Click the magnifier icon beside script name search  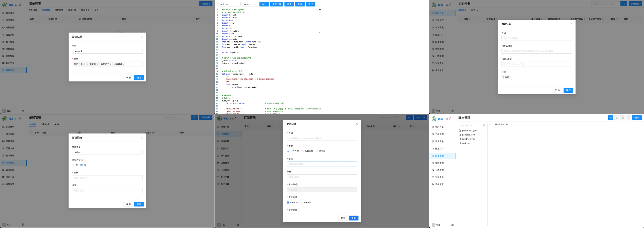point(484,125)
